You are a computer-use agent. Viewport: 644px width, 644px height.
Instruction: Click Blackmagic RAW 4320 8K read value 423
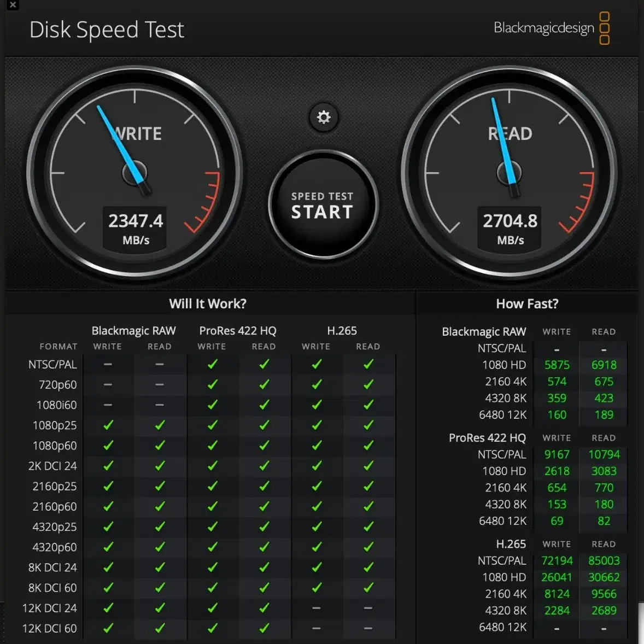pyautogui.click(x=604, y=399)
